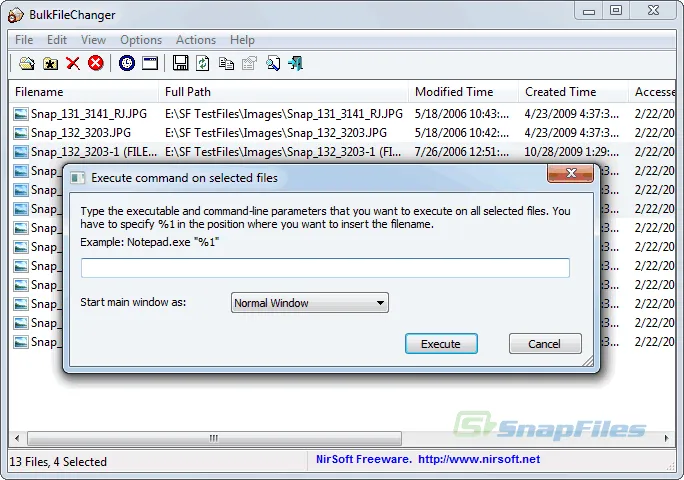The width and height of the screenshot is (684, 480).
Task: Click path E:\SF TestFiles\Images\Snap_132_3203.JPG
Action: pyautogui.click(x=276, y=133)
